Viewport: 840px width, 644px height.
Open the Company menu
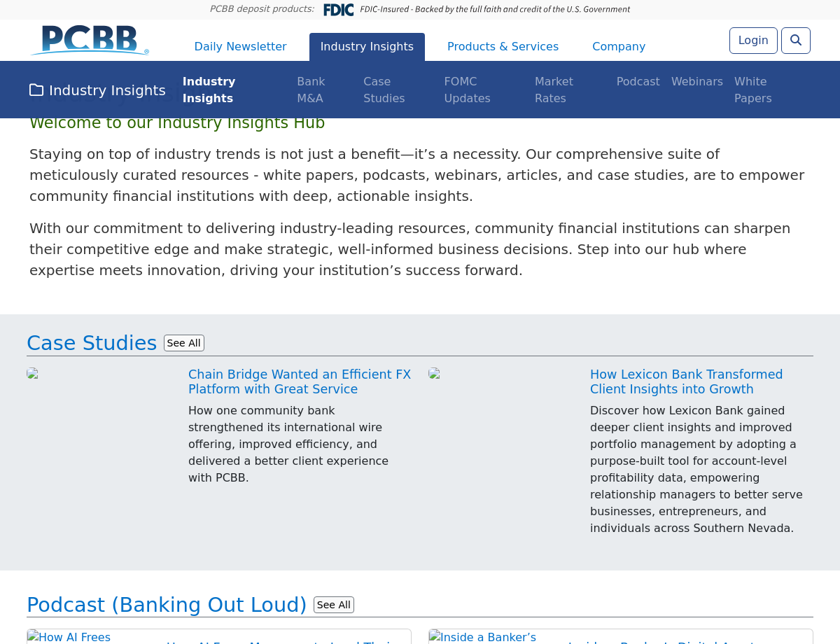click(619, 47)
